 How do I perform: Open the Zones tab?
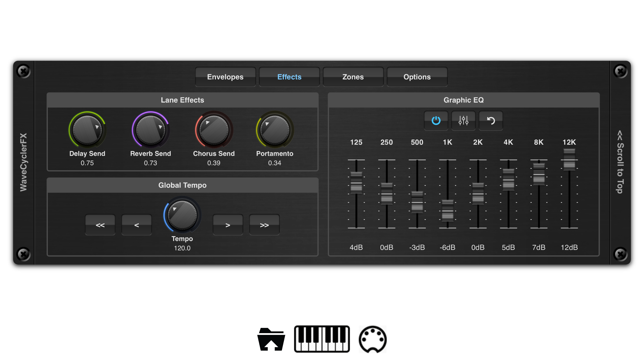click(353, 77)
